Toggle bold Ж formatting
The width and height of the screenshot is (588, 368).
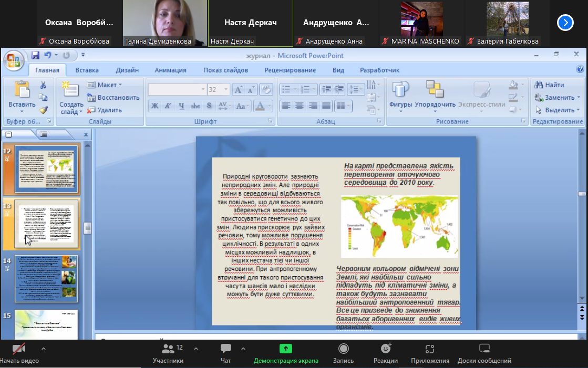click(154, 106)
